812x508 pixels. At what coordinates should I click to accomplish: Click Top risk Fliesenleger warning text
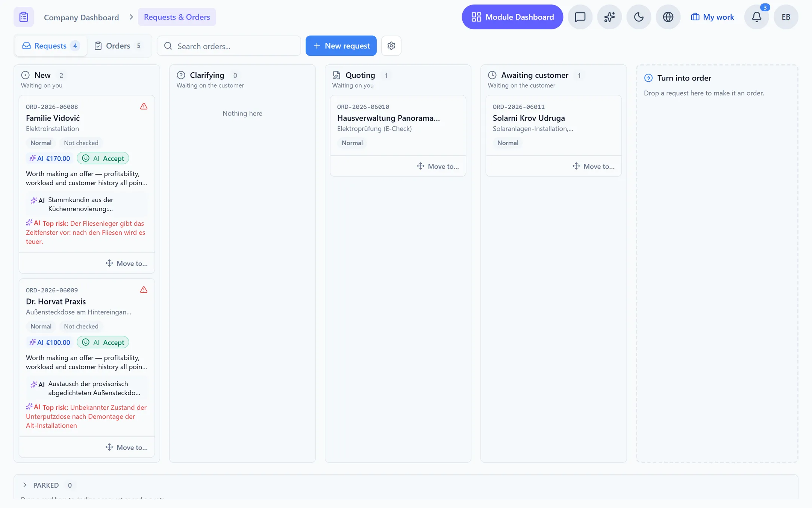coord(86,232)
